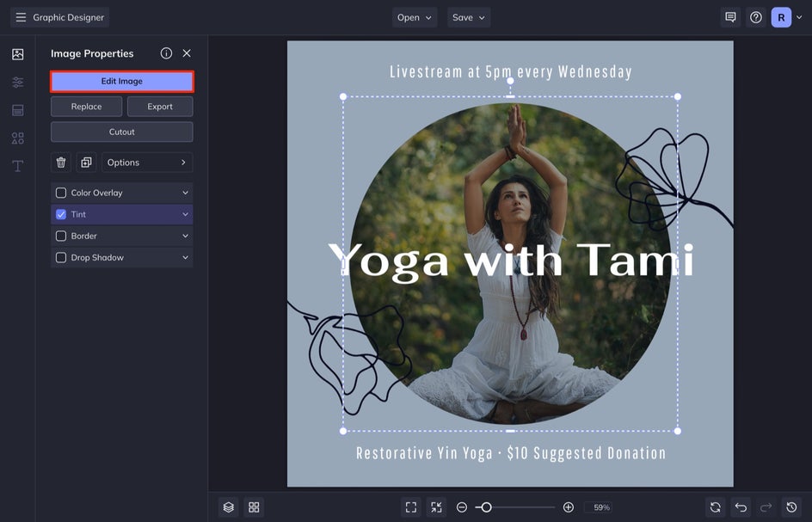The image size is (812, 522).
Task: Expand the Color Overlay section chevron
Action: 186,193
